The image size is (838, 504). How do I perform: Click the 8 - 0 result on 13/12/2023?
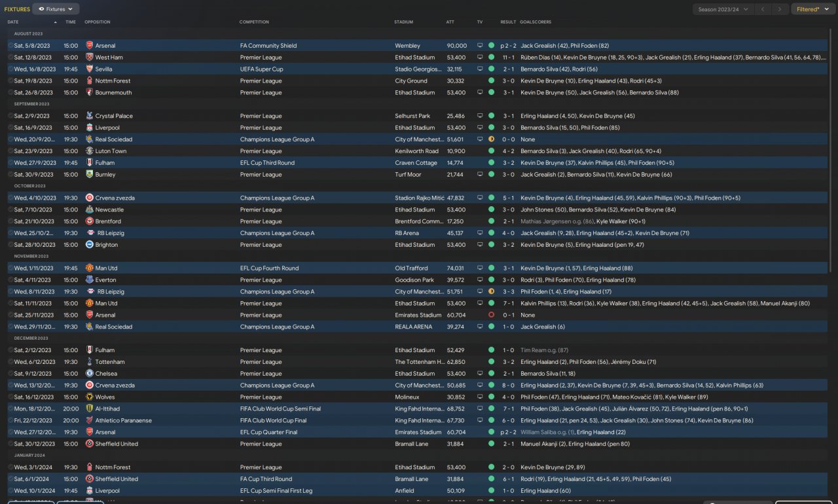[508, 386]
